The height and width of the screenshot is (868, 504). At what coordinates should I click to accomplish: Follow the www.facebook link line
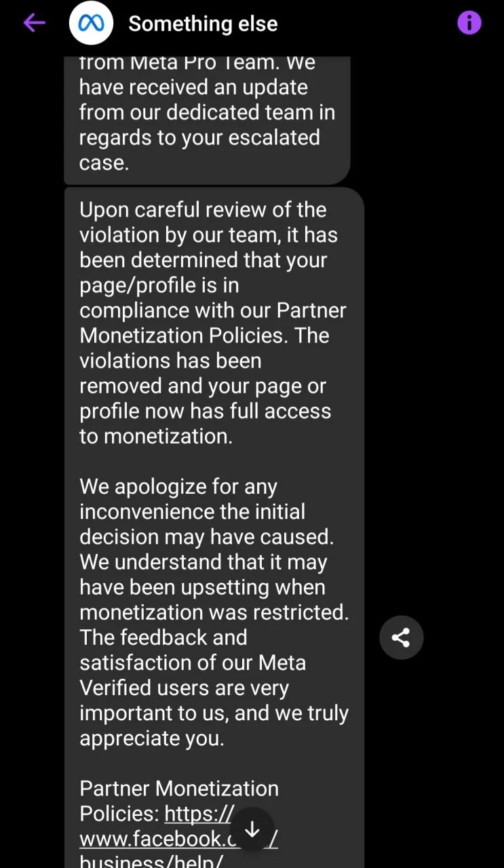tap(178, 838)
